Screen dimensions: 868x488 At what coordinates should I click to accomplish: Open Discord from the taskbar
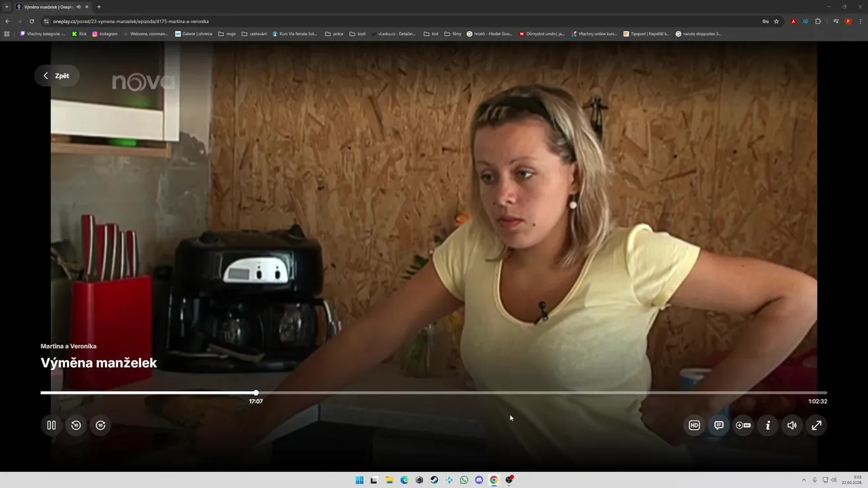(x=479, y=480)
